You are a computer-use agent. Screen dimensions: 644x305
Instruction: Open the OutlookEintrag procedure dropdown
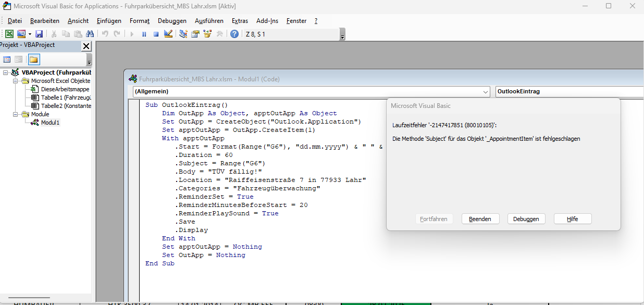(569, 92)
